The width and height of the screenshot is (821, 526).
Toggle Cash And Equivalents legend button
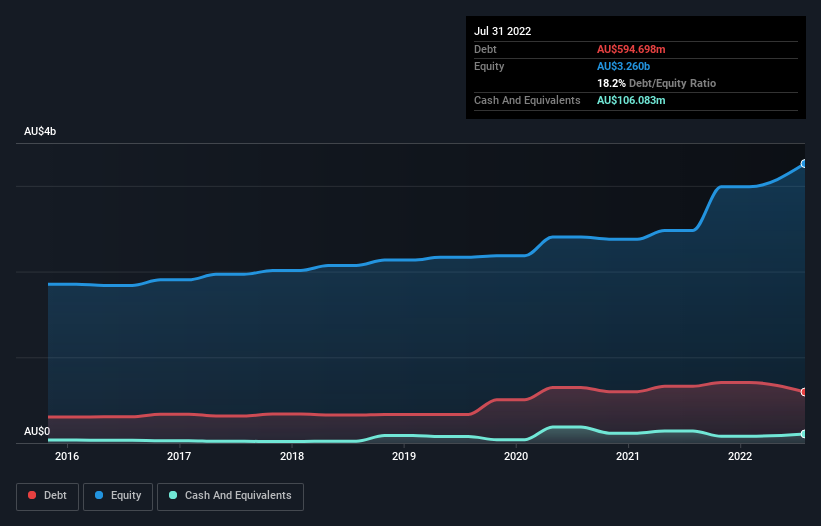(x=230, y=496)
